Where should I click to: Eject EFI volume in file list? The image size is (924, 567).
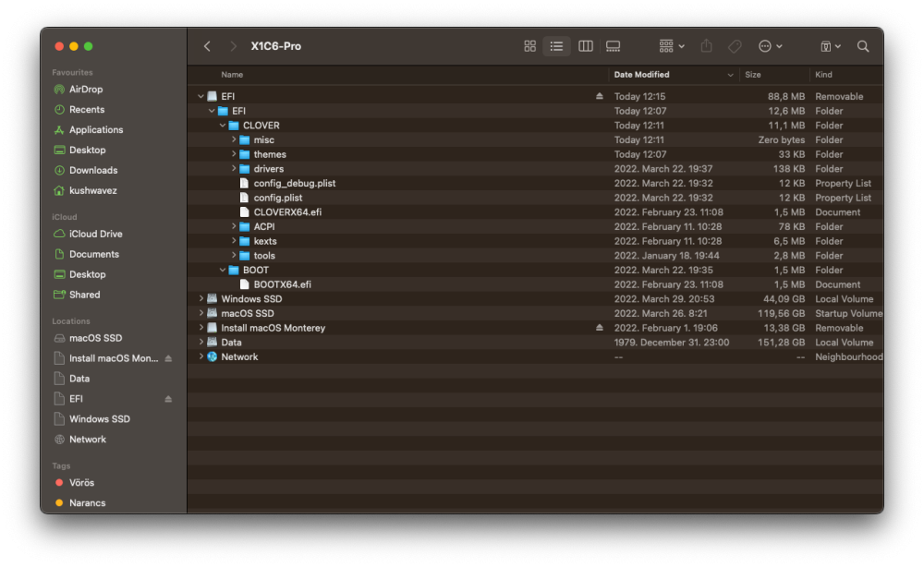click(600, 96)
